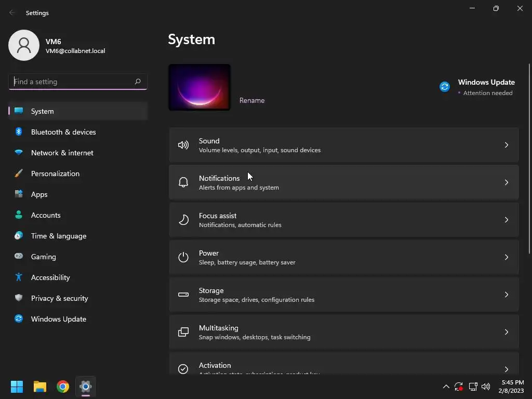Open Multitasking settings chevron
The width and height of the screenshot is (532, 399).
(x=506, y=332)
